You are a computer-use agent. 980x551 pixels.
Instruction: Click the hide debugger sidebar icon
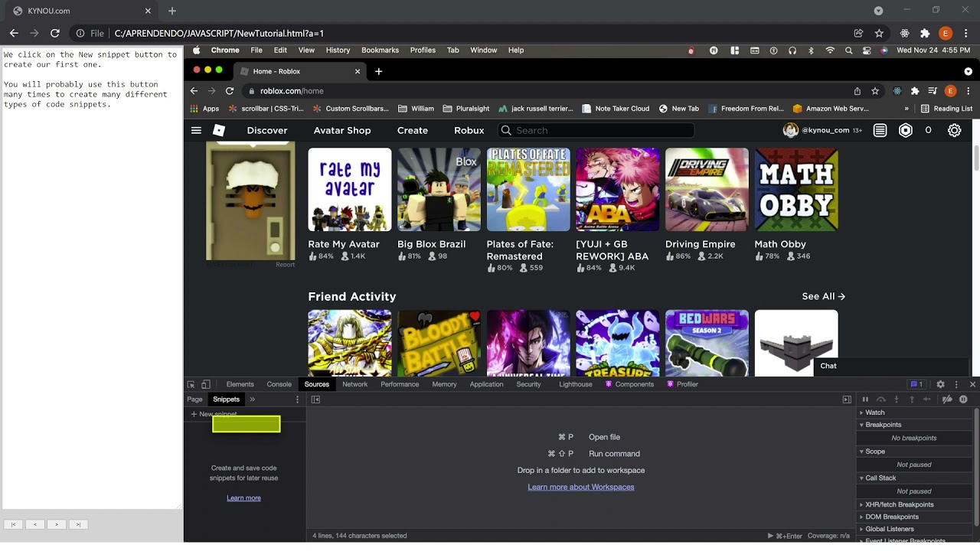click(847, 399)
